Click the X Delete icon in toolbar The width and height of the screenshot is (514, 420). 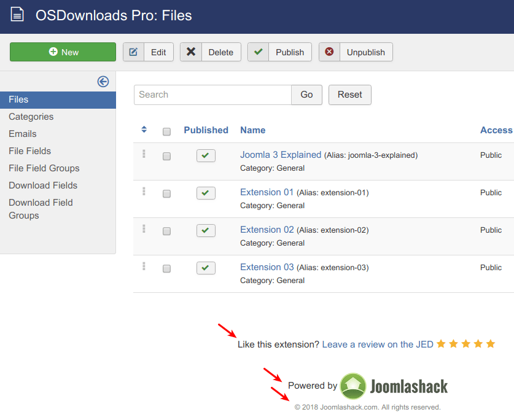[x=191, y=52]
